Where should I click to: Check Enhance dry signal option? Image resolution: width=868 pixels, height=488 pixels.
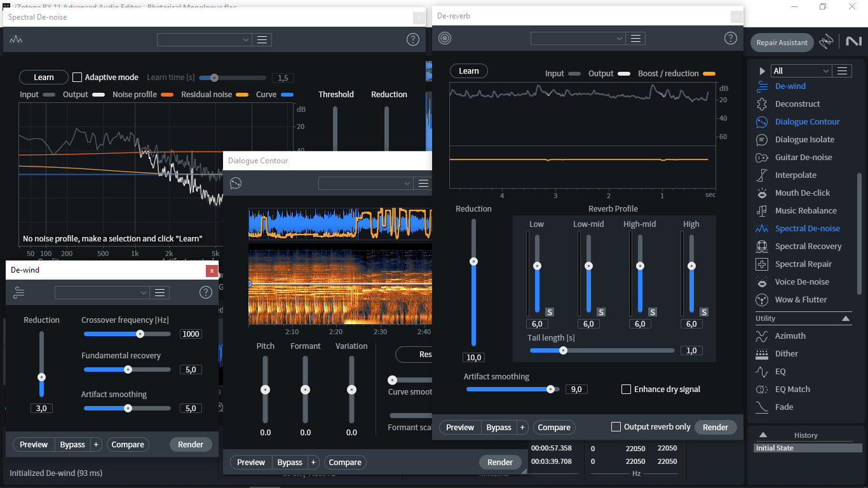627,390
